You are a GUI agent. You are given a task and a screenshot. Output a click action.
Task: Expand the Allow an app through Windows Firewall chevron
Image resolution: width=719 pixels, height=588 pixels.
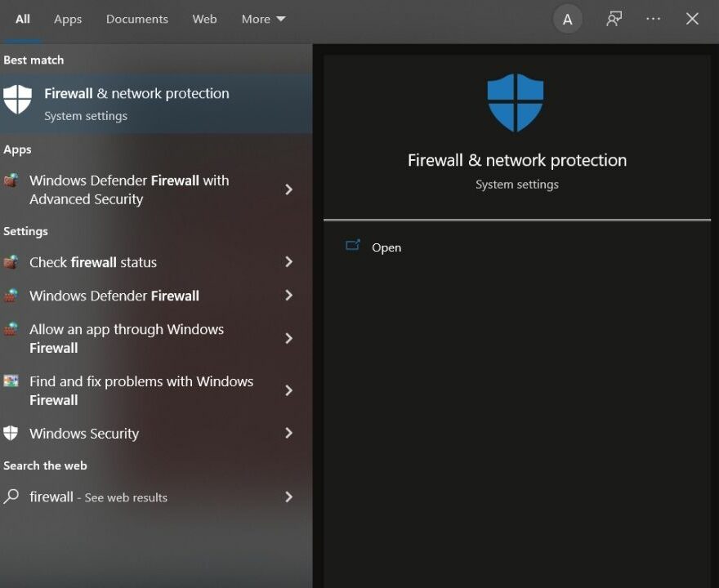tap(288, 338)
